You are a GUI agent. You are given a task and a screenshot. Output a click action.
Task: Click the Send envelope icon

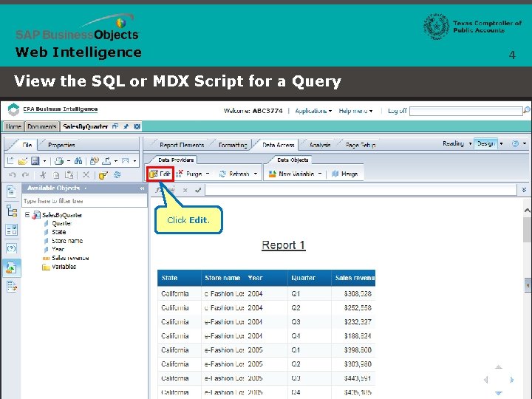click(x=125, y=161)
